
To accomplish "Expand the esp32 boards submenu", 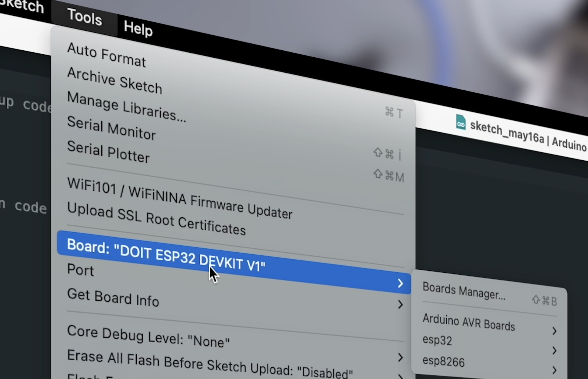I will 437,341.
